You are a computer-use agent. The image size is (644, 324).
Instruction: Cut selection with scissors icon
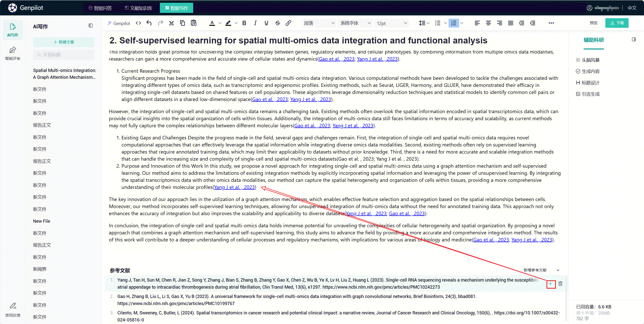pyautogui.click(x=171, y=23)
